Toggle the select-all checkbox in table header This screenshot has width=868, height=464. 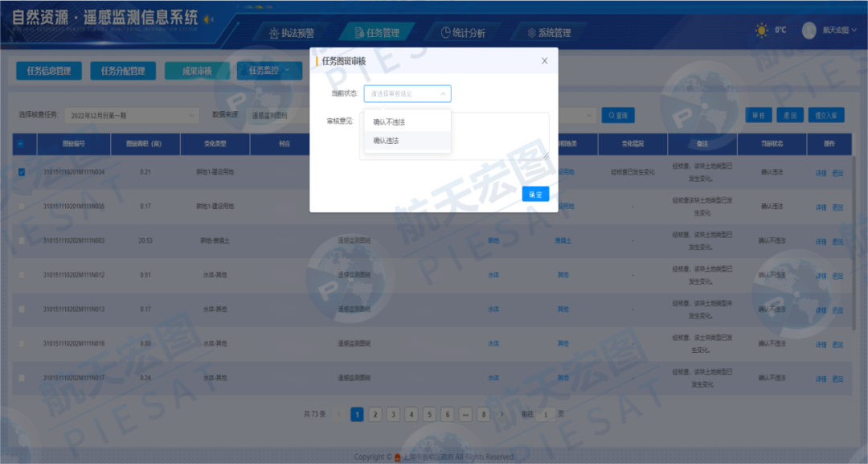(x=22, y=144)
